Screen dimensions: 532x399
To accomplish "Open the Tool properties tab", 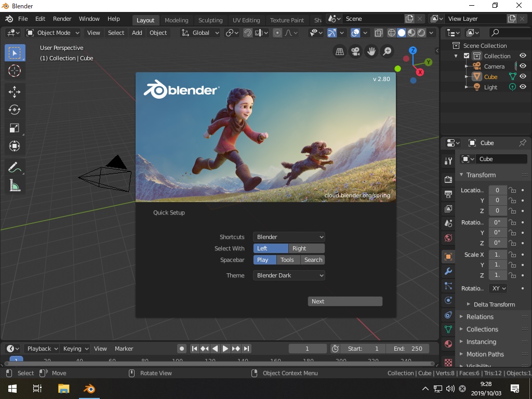I will tap(448, 161).
